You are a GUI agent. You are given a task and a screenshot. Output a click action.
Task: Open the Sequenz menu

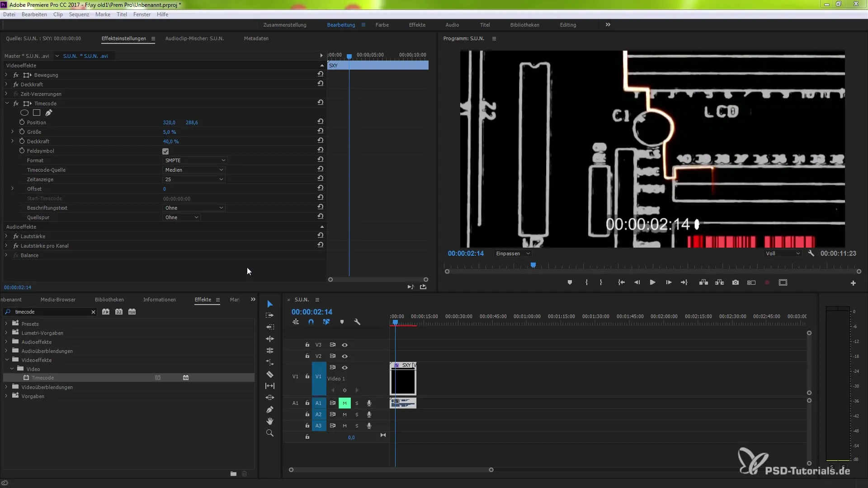click(x=79, y=14)
